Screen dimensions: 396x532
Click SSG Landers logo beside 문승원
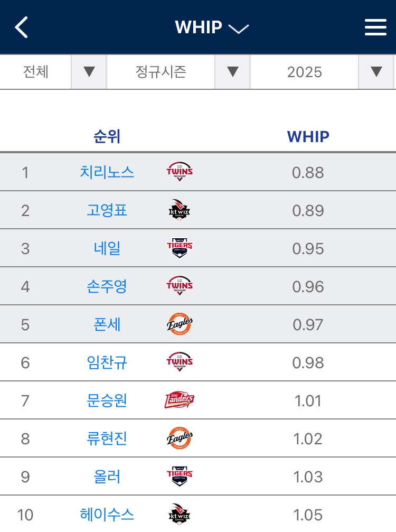tap(180, 400)
